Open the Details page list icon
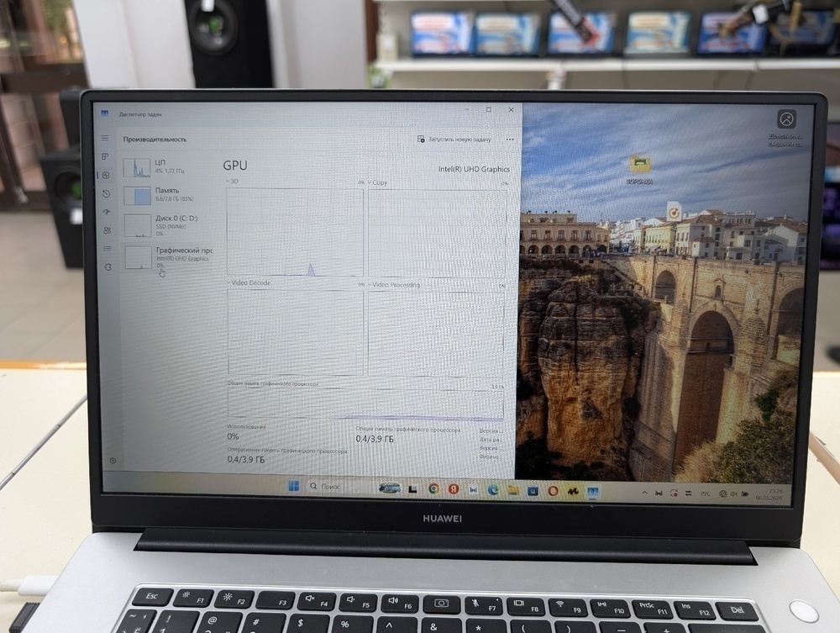The image size is (840, 633). [x=108, y=249]
